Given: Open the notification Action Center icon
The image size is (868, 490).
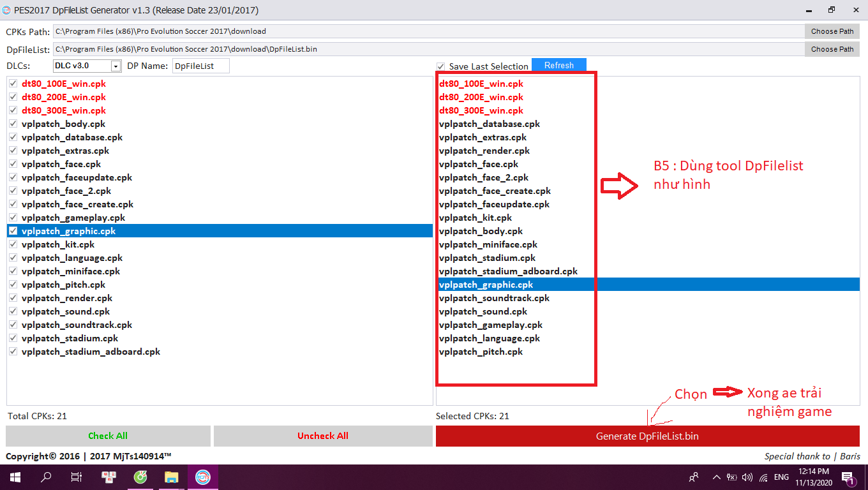Looking at the screenshot, I should click(849, 477).
